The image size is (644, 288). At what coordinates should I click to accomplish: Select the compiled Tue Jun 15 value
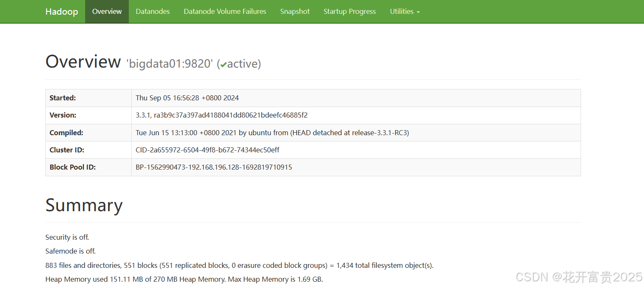tap(272, 133)
